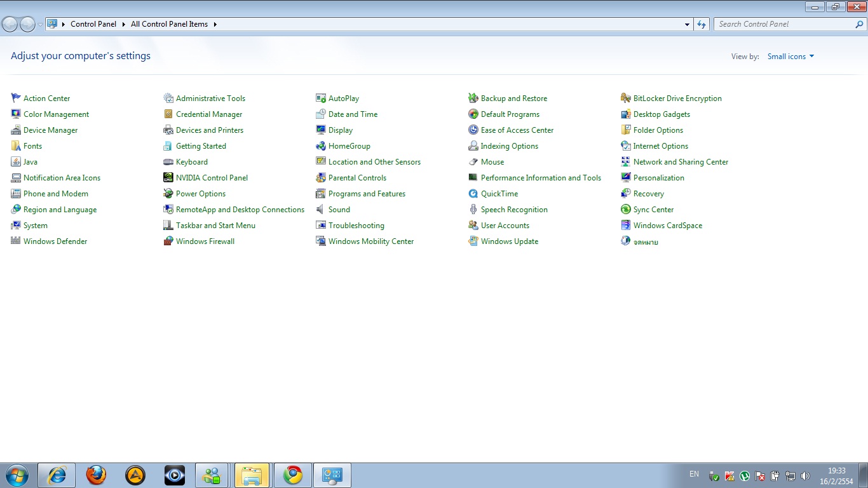Open the NVIDIA Control Panel icon
This screenshot has height=488, width=868.
168,177
